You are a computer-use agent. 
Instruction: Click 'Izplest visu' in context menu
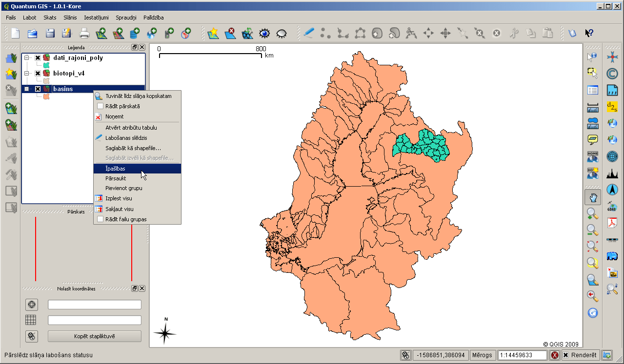pyautogui.click(x=137, y=198)
